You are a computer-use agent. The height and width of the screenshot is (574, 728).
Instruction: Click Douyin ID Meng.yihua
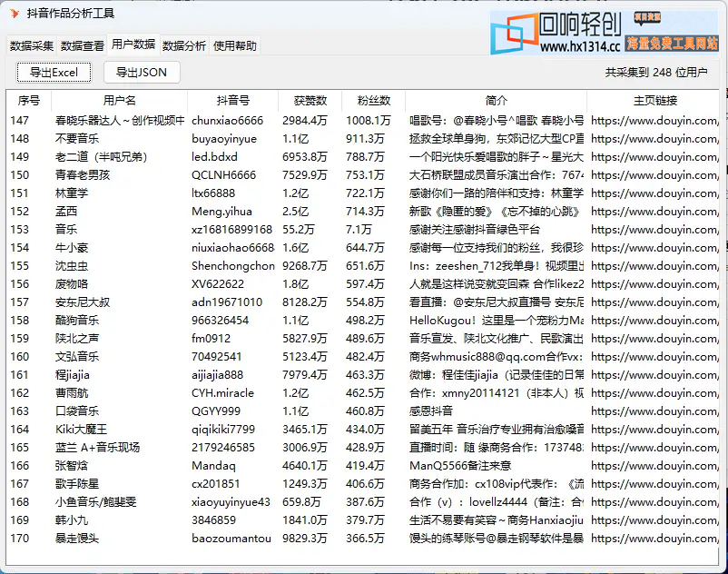(221, 212)
